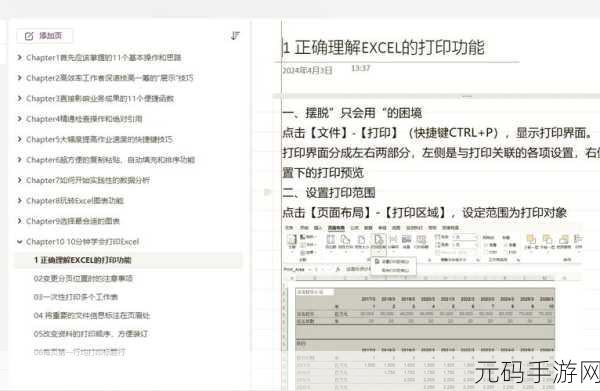
Task: Click the note title 正确理解EXCEL的打印功能
Action: 383,48
